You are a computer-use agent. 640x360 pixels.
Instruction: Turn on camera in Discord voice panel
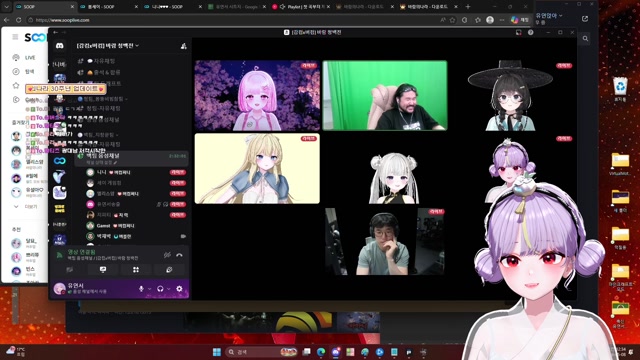point(70,270)
